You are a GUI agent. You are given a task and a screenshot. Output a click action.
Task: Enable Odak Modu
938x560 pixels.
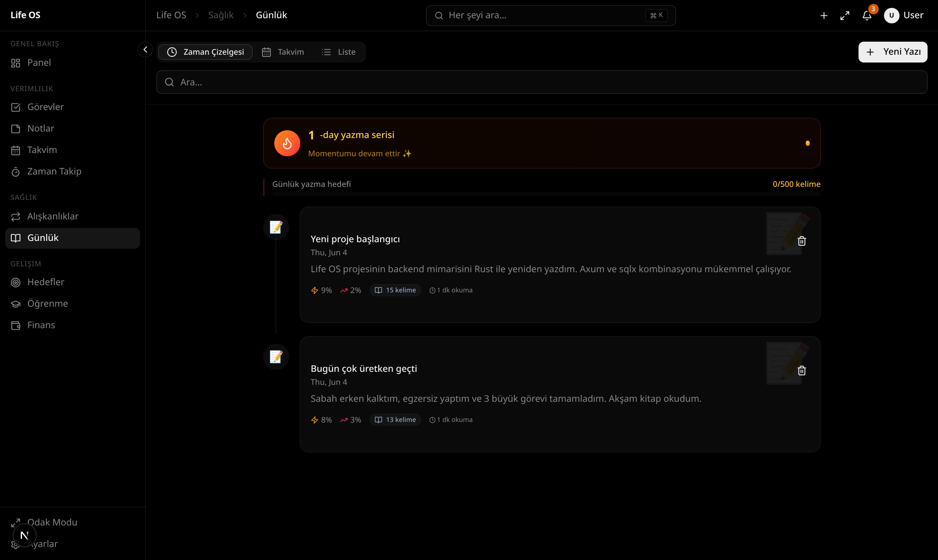(x=73, y=523)
